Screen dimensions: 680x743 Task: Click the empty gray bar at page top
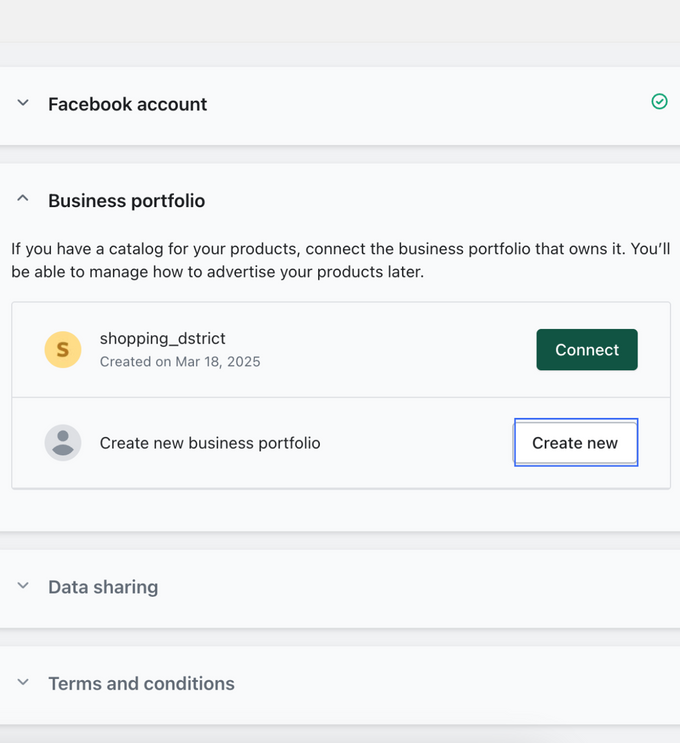[x=340, y=20]
